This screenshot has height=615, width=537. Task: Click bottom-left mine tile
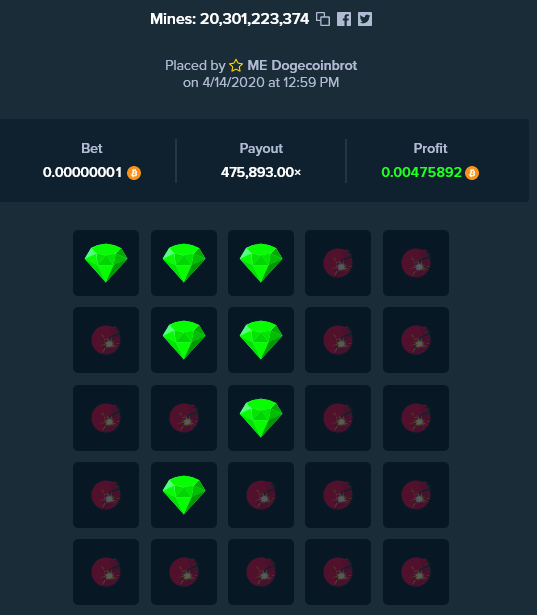106,571
